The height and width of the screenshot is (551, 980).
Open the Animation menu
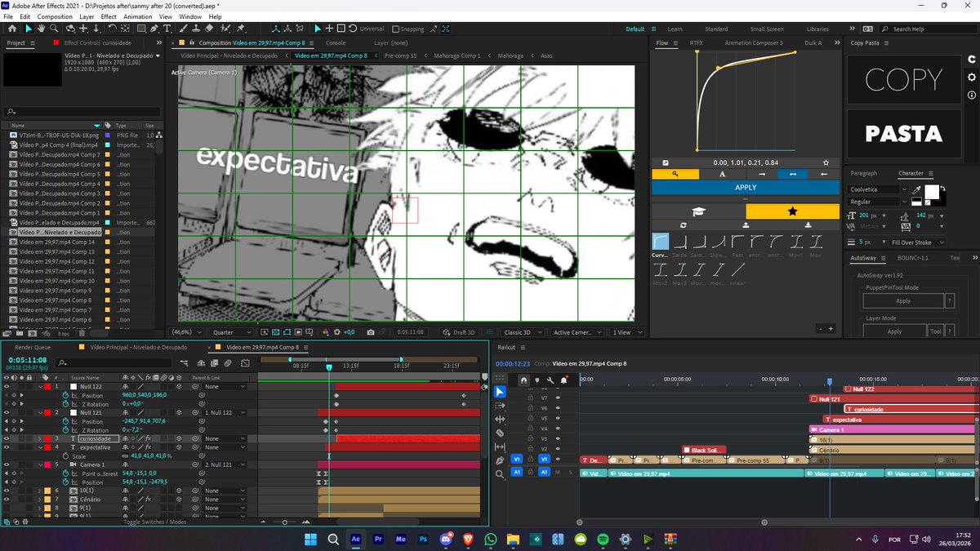pos(139,16)
